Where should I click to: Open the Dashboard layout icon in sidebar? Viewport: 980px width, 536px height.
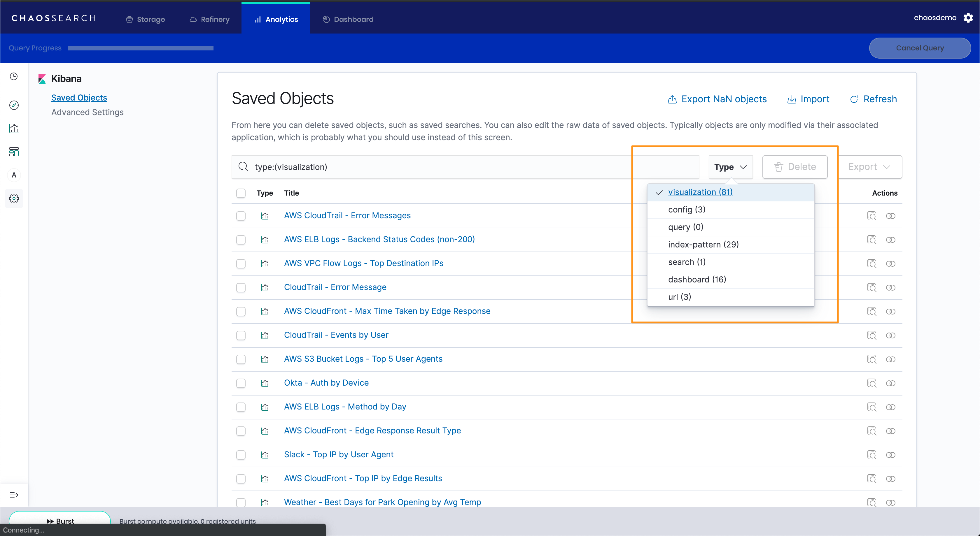[x=14, y=152]
